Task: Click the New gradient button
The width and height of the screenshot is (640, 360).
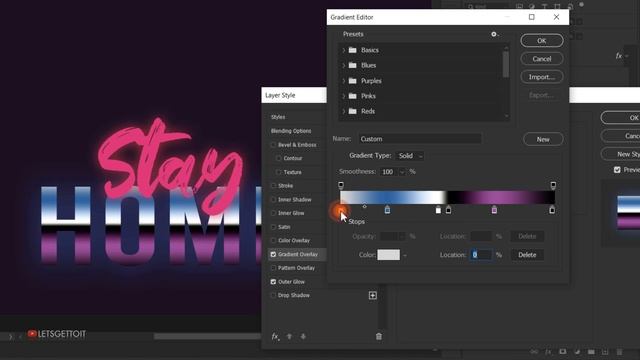Action: point(543,139)
